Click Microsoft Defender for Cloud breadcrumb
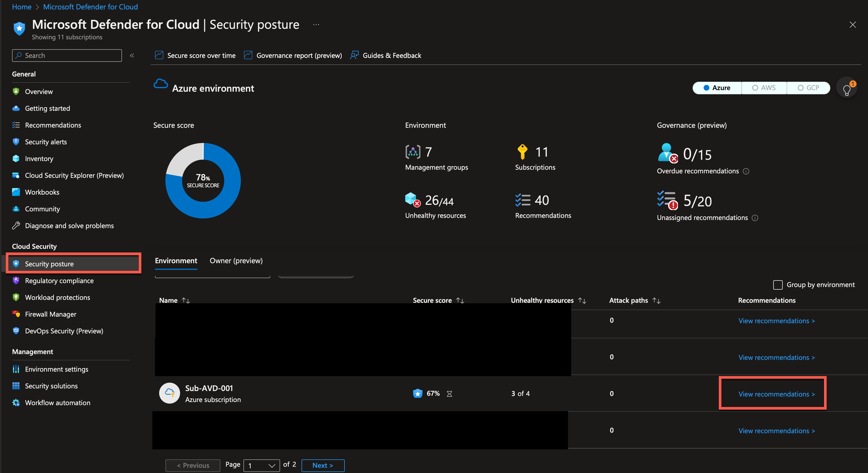 90,7
